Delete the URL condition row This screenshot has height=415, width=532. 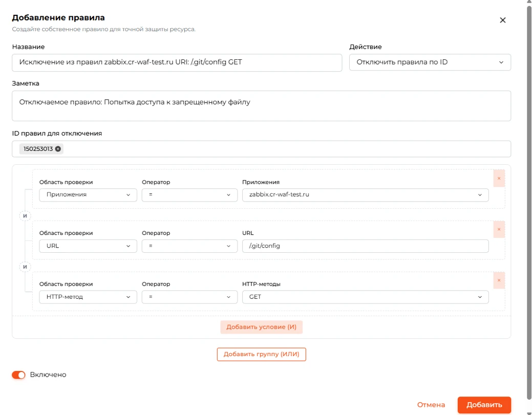[x=499, y=229]
